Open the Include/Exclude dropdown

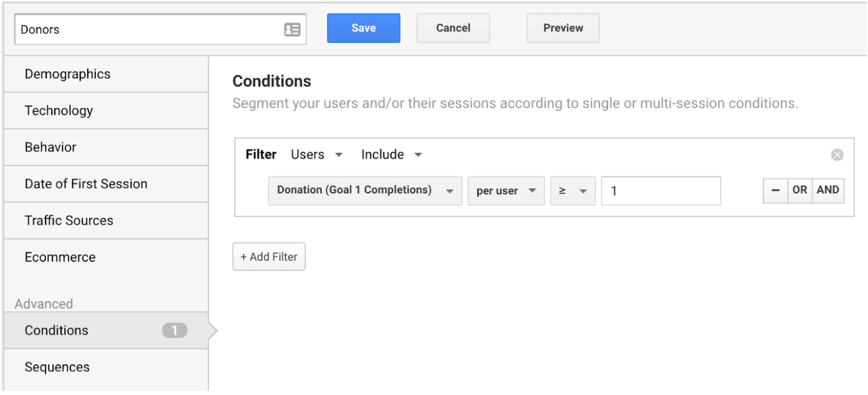click(x=391, y=155)
